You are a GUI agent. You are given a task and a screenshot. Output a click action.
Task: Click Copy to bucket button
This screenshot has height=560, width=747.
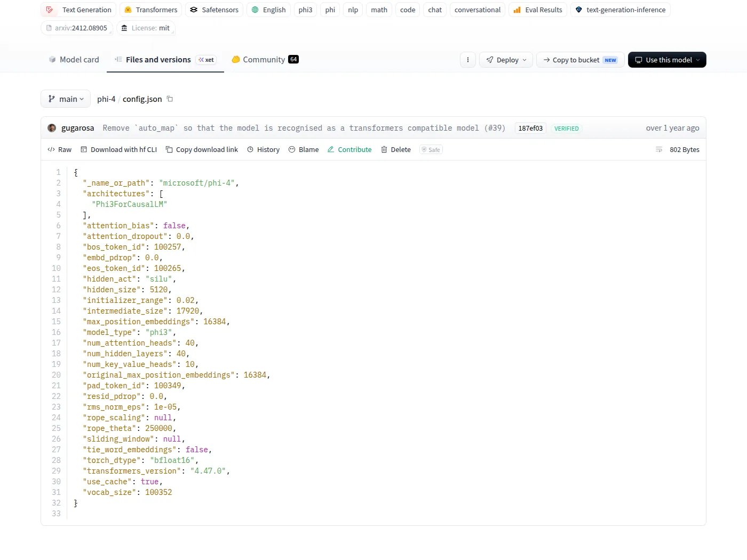coord(581,60)
